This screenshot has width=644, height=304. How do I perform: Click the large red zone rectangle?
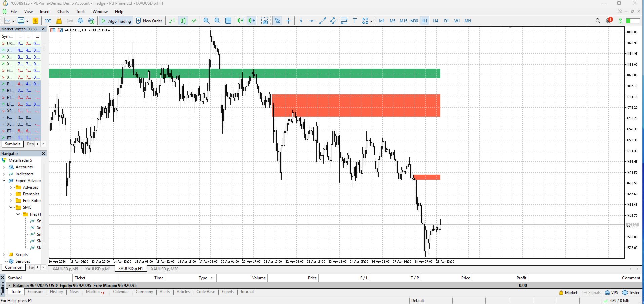coord(356,106)
